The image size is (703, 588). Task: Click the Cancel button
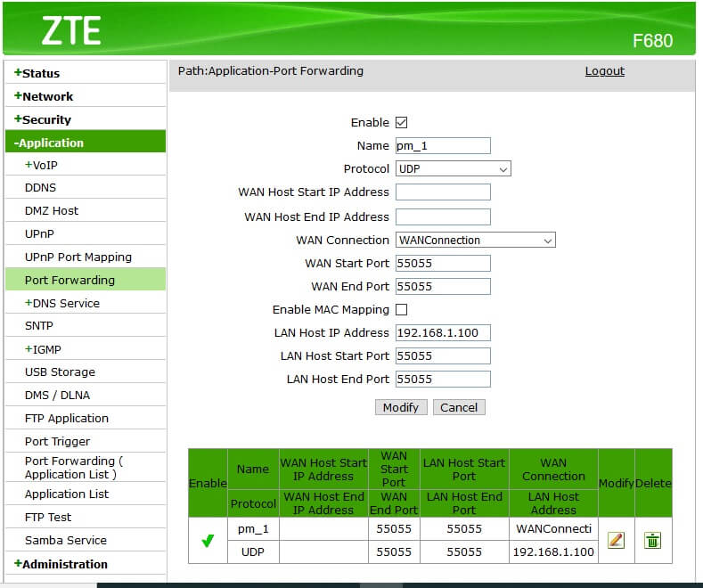(x=459, y=407)
